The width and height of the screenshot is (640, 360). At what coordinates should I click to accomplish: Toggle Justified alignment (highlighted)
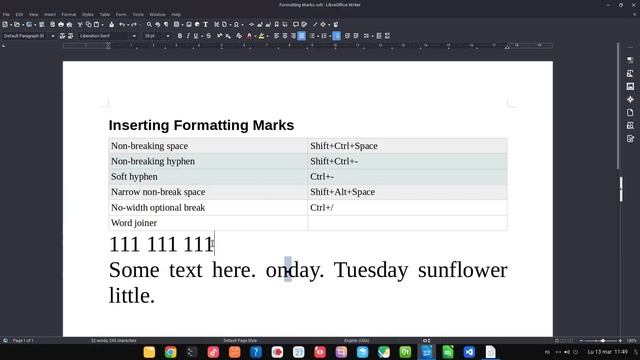(x=301, y=36)
